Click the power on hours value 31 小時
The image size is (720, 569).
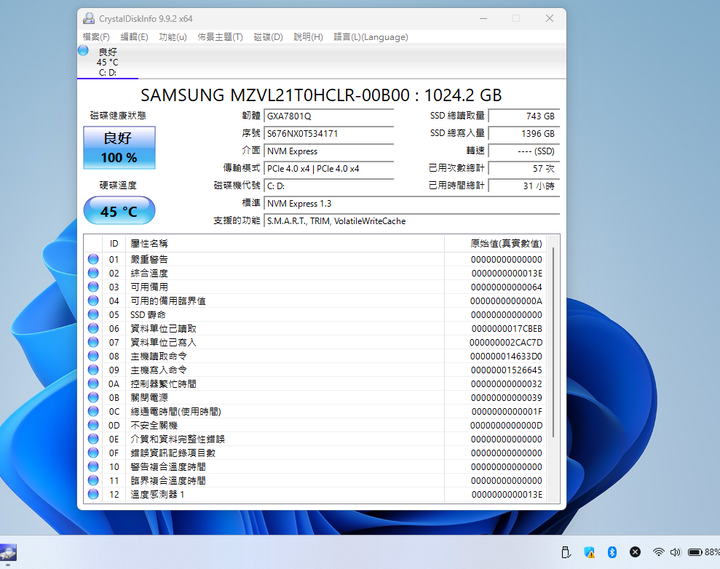pyautogui.click(x=524, y=186)
